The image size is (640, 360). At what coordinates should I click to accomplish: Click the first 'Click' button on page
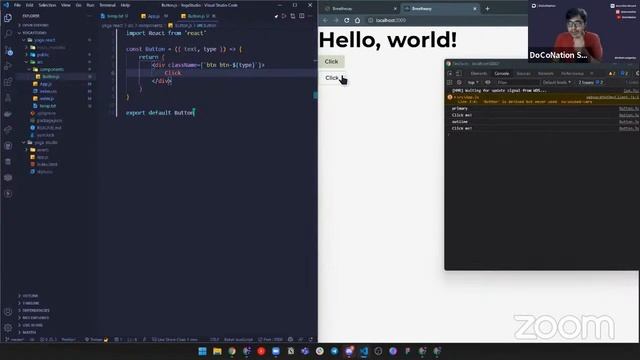point(331,62)
